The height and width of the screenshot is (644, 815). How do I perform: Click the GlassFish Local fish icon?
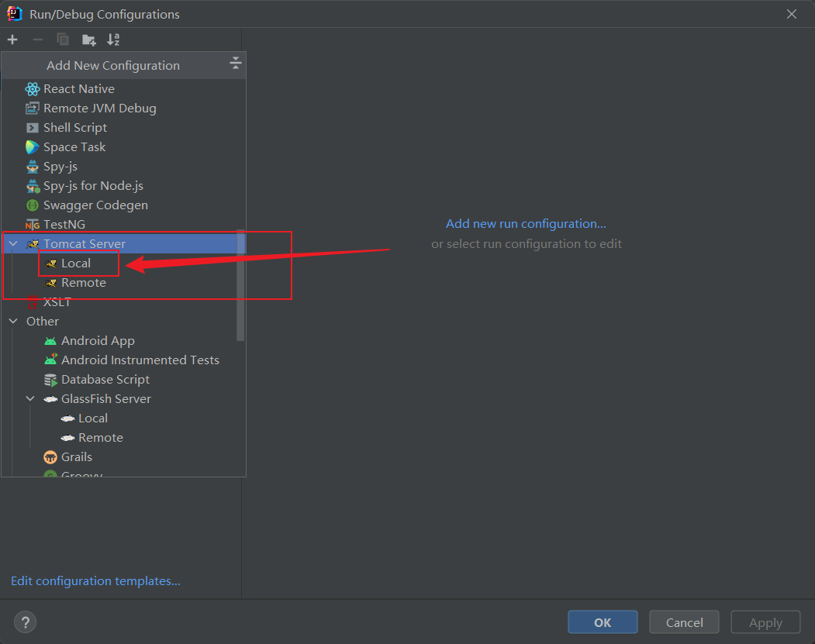point(67,418)
